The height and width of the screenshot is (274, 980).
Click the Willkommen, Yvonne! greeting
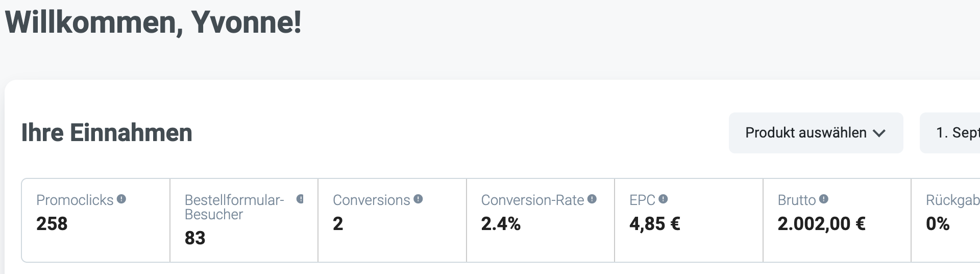coord(153,22)
